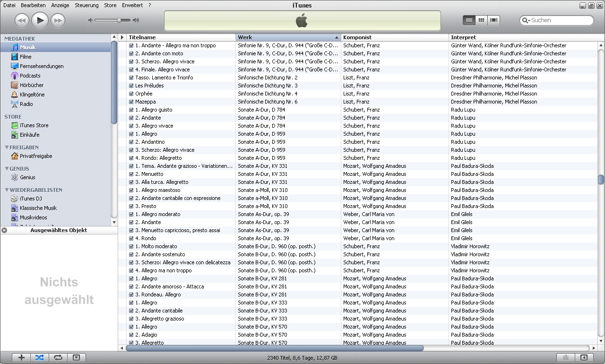Collapse the FREIGABEN section

point(7,147)
